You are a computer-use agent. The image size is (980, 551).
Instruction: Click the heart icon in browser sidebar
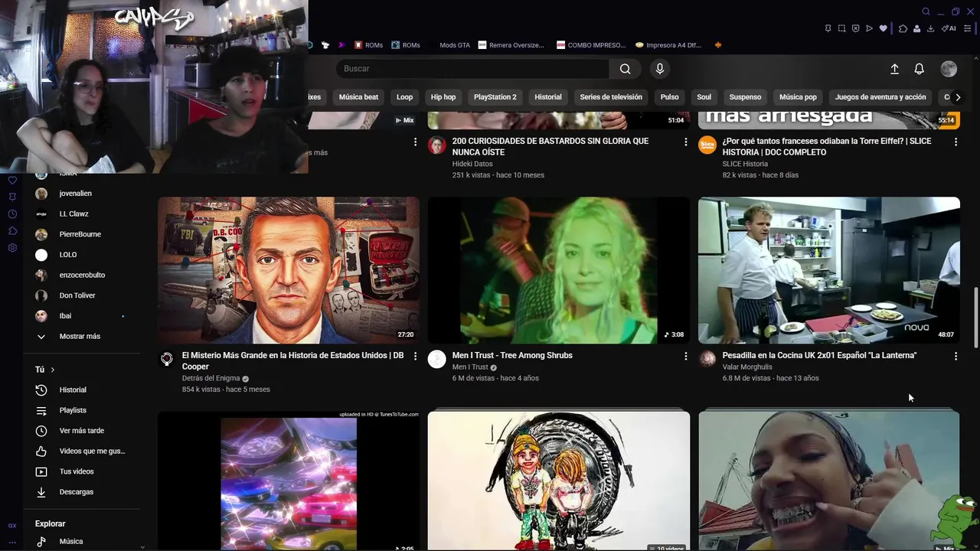click(x=12, y=181)
